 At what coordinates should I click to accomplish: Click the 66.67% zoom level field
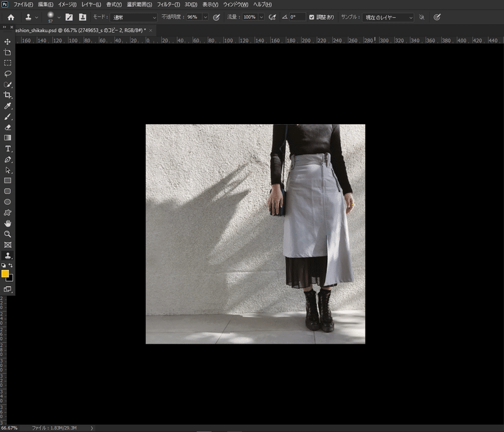click(9, 428)
